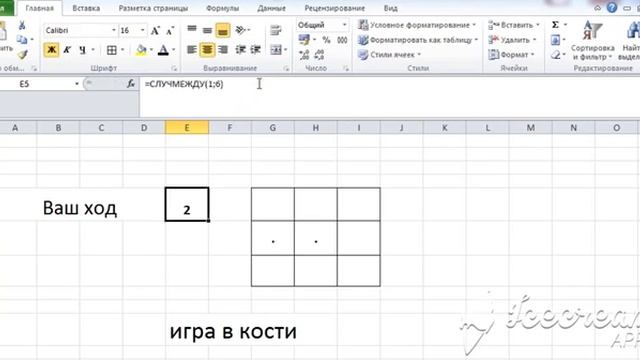This screenshot has width=640, height=360.
Task: Open Шрифт group dialog launcher
Action: (x=174, y=69)
